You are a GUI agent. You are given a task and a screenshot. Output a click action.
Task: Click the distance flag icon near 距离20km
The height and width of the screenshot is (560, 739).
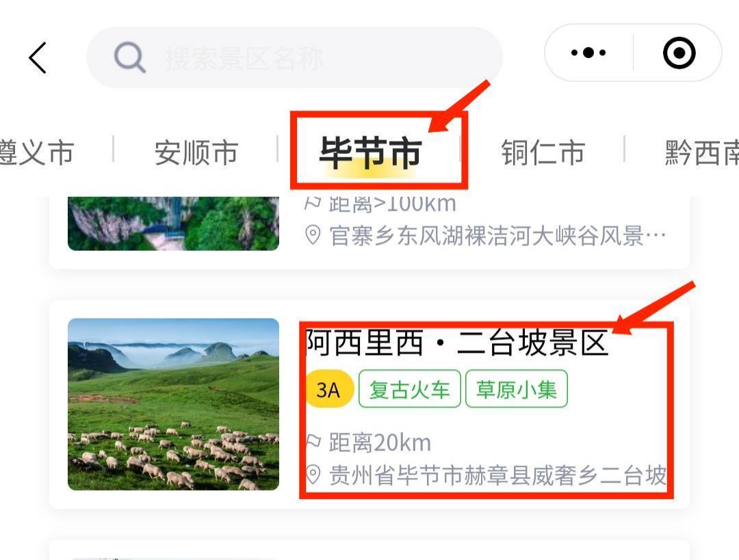click(x=313, y=442)
